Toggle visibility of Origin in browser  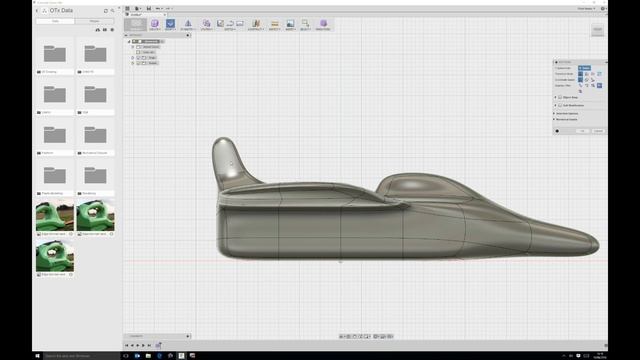pyautogui.click(x=138, y=58)
